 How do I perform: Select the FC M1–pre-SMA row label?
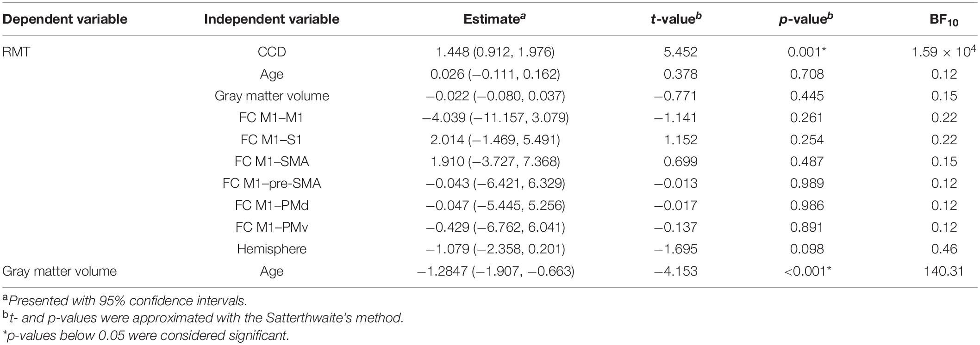[x=272, y=184]
